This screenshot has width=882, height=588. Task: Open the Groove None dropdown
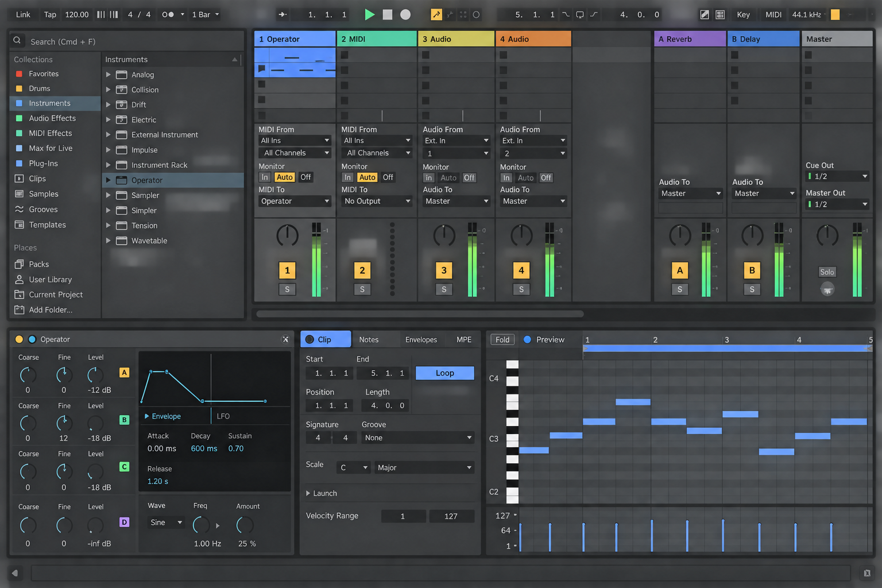click(418, 438)
